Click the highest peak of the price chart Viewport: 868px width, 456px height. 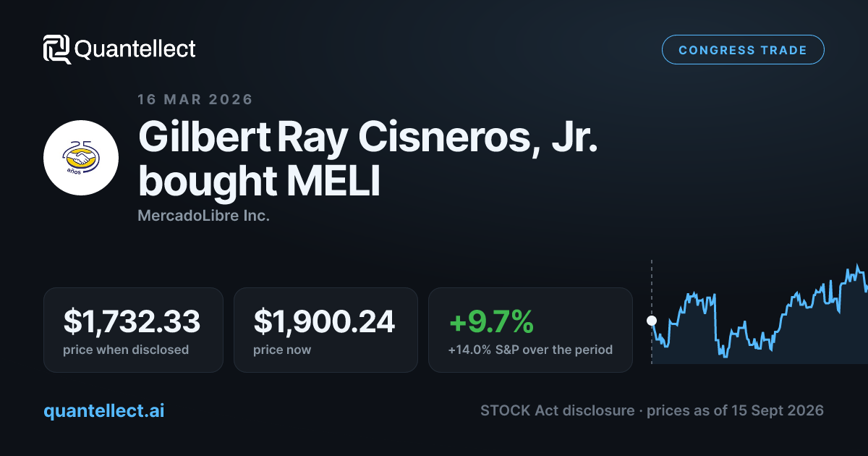[x=858, y=267]
